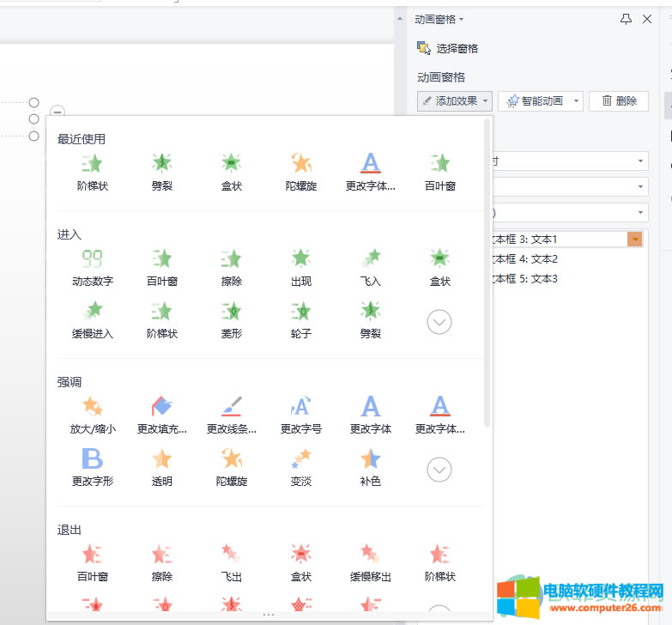Pick the 更改字形 bold B effect
Screen dimensions: 672x625
(x=92, y=465)
